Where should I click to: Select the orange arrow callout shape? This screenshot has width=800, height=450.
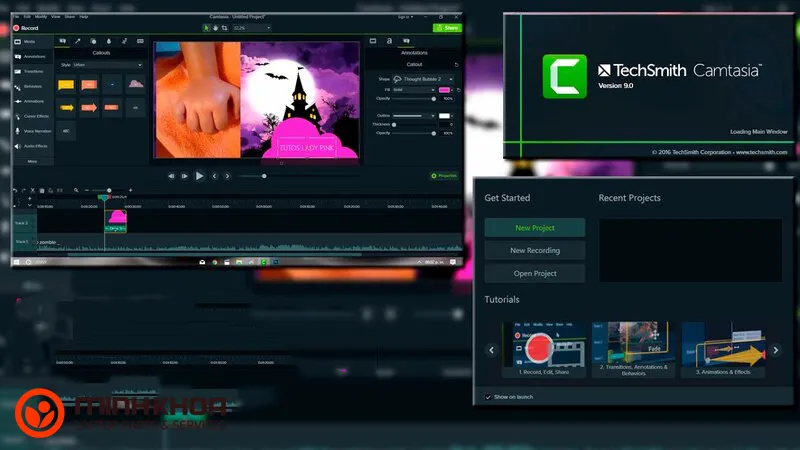coord(89,107)
